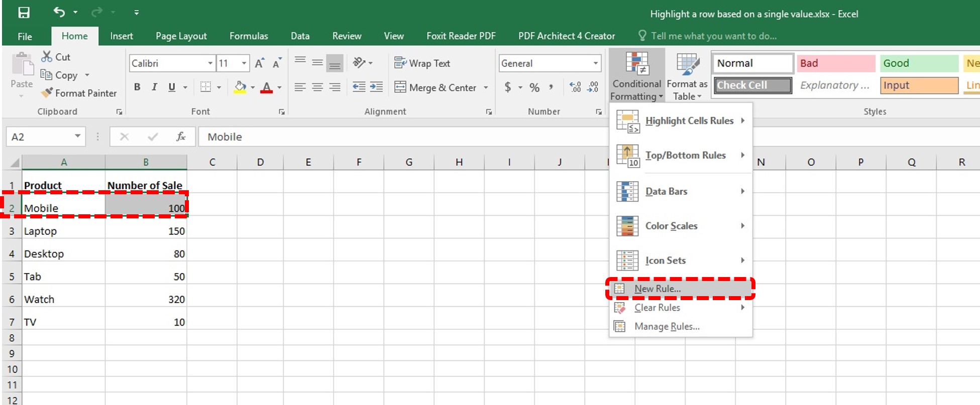Toggle Bold formatting
Image resolution: width=980 pixels, height=405 pixels.
click(137, 87)
